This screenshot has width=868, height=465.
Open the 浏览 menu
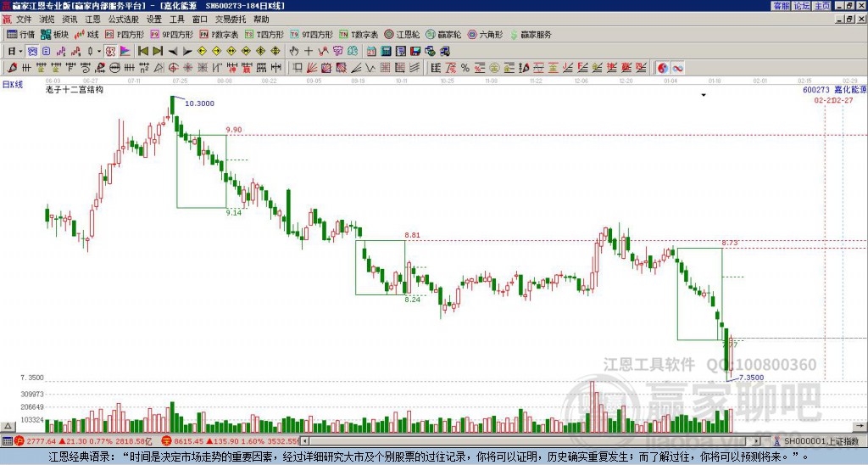point(47,20)
